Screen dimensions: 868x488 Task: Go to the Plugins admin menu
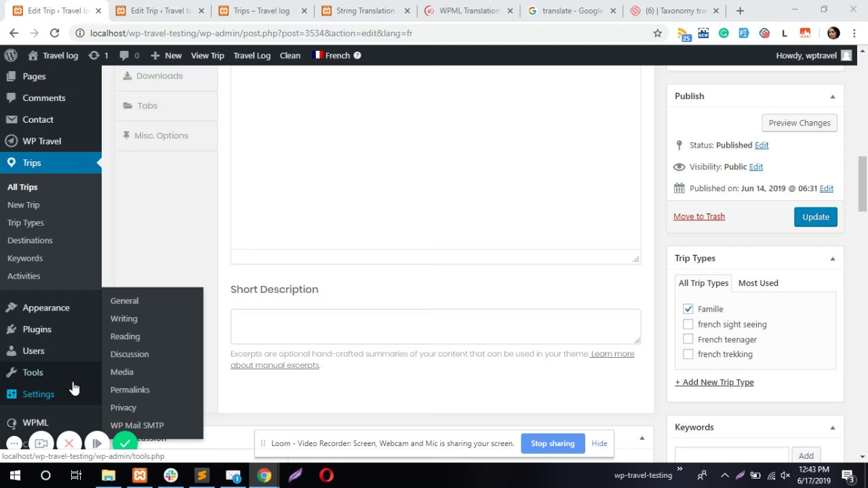pyautogui.click(x=37, y=329)
